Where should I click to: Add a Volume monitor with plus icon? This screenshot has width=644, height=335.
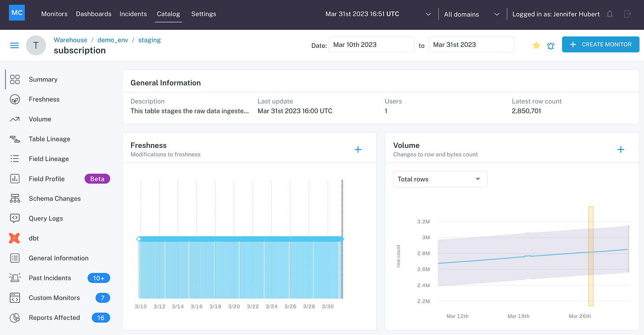tap(621, 150)
